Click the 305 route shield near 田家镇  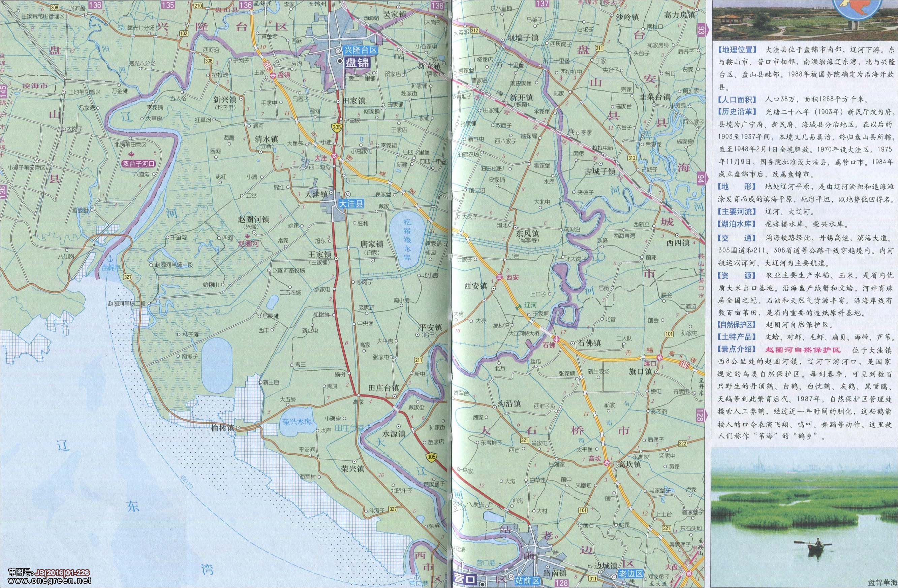[x=337, y=128]
